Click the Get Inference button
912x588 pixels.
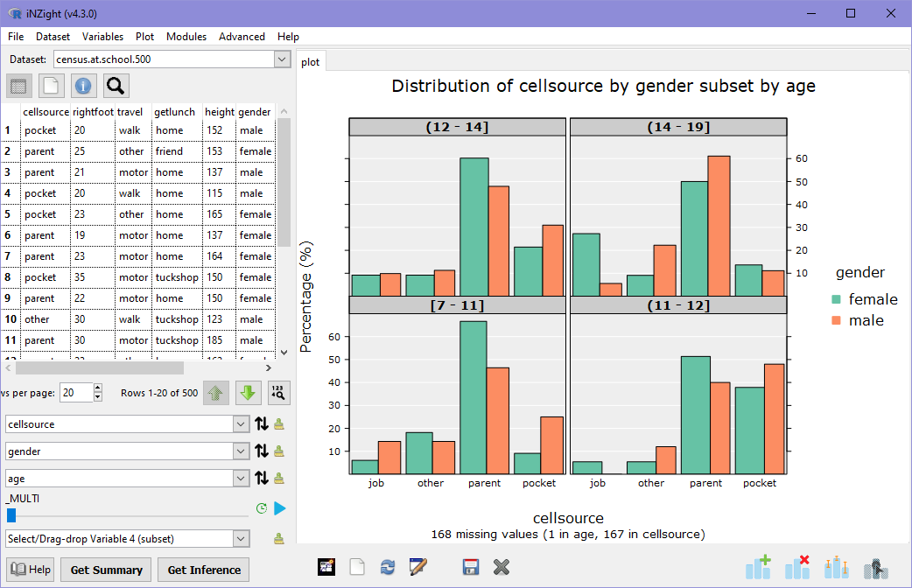[202, 570]
